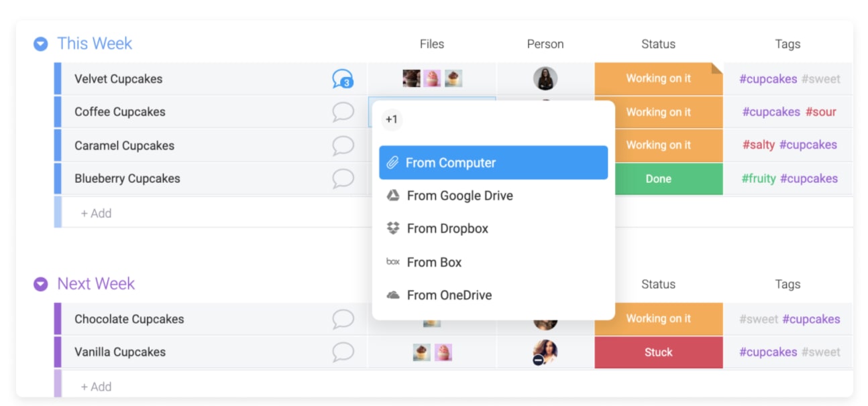Open the conversation icon for Chocolate Cupcakes
The height and width of the screenshot is (406, 868).
[343, 319]
